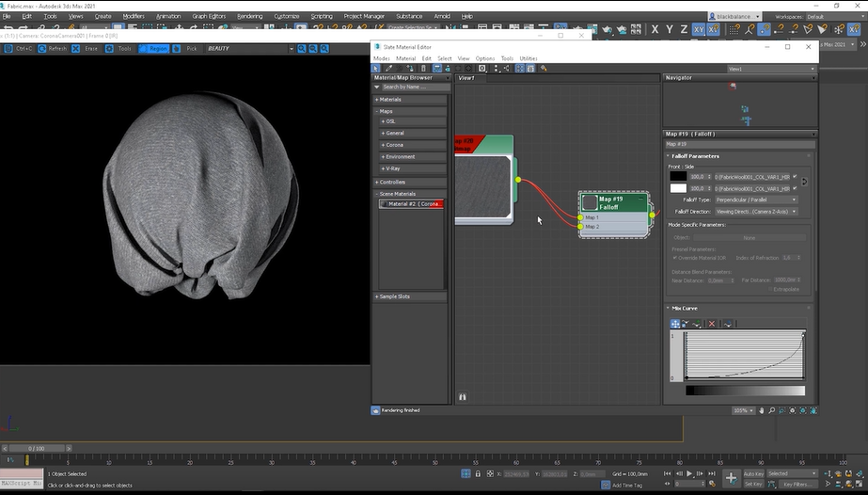This screenshot has width=868, height=495.
Task: Select the View1 tab
Action: pos(466,78)
